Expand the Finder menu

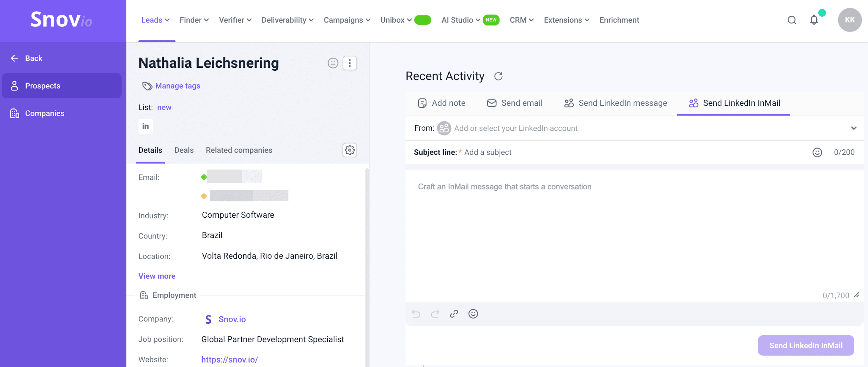pos(194,20)
